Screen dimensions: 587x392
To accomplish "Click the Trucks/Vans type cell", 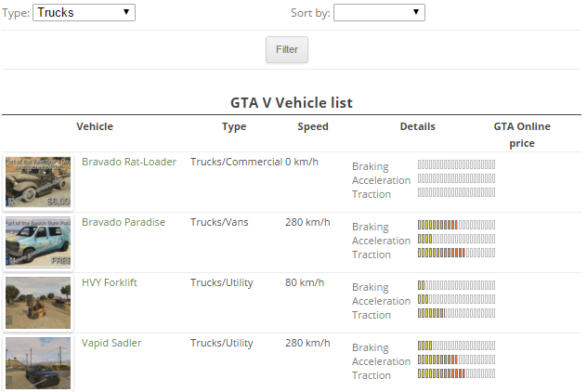I will pos(219,222).
